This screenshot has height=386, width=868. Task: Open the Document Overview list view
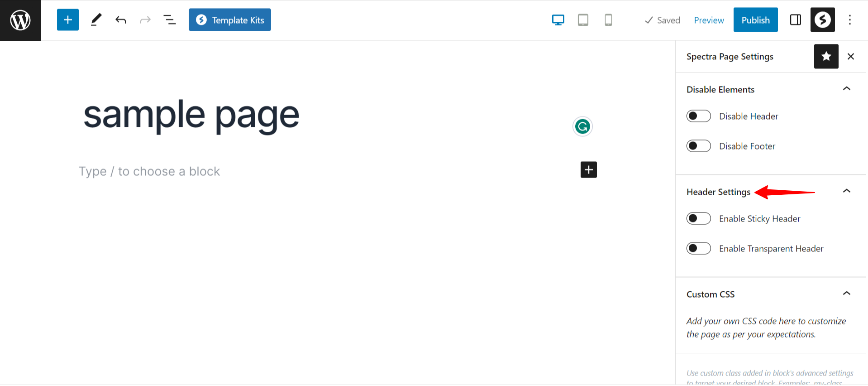[x=169, y=20]
